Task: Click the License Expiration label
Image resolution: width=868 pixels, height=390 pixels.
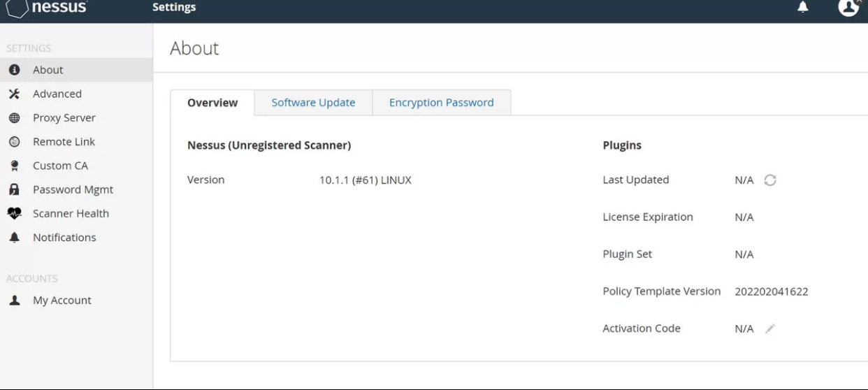Action: point(648,217)
